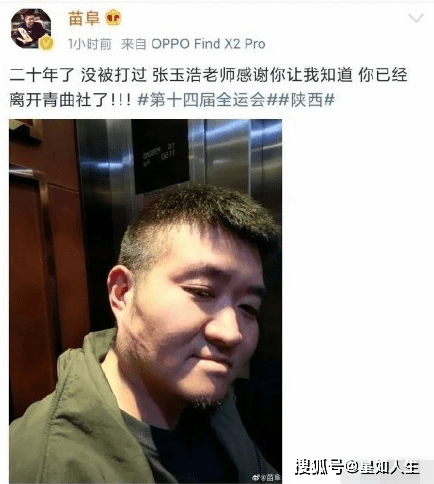Click the @苗阜 watermark text on photo

click(272, 477)
